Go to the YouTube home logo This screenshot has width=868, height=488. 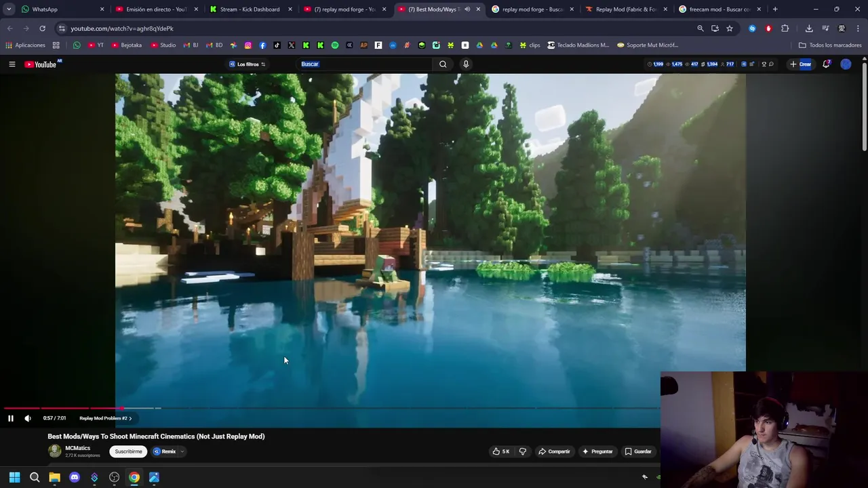[x=41, y=64]
